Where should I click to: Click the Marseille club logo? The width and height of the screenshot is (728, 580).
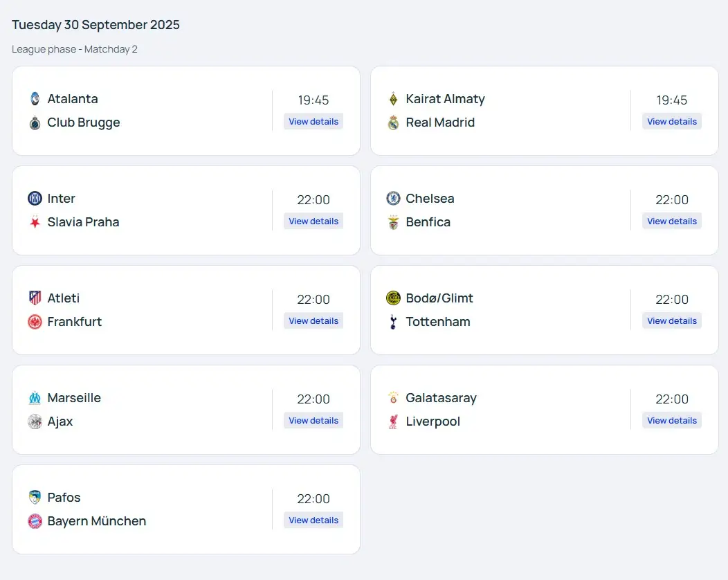pos(35,398)
